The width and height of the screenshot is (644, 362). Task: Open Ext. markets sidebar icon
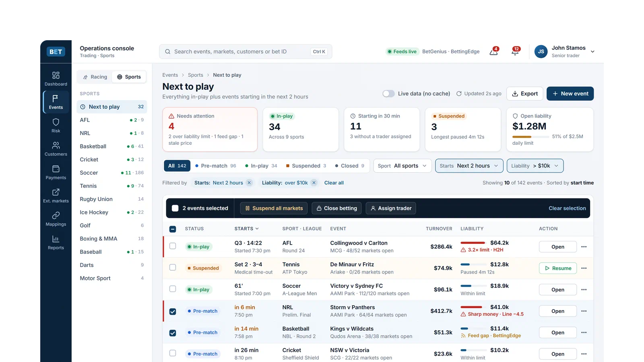[x=56, y=192]
